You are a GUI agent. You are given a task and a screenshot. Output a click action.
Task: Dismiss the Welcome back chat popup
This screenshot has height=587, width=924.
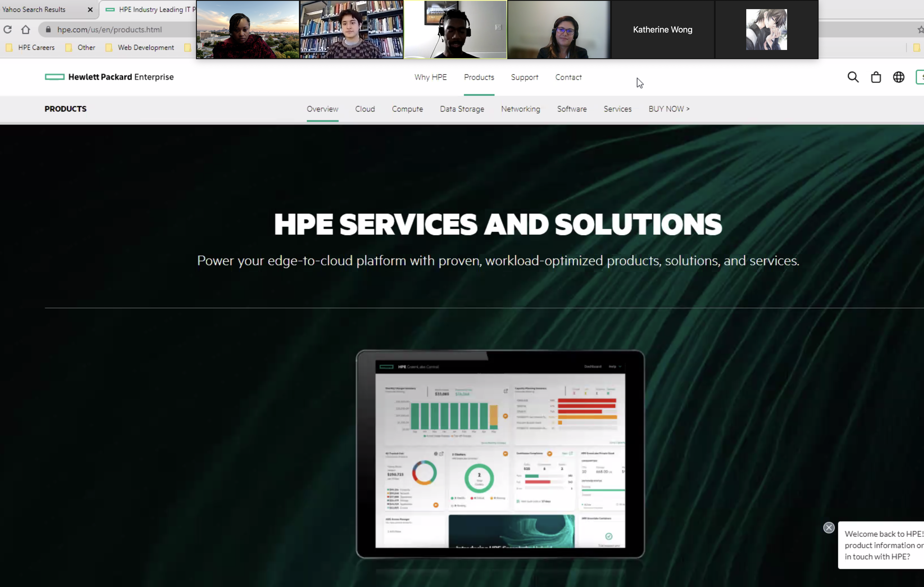(829, 527)
